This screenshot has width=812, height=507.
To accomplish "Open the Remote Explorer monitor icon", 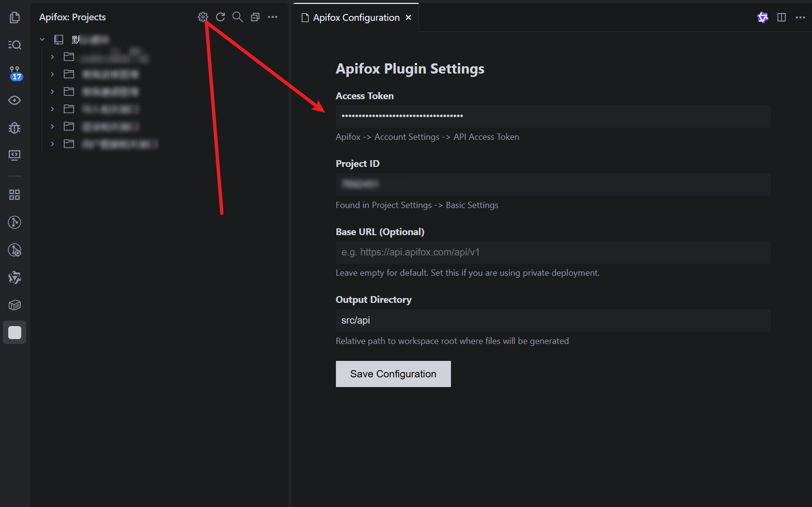I will [14, 155].
